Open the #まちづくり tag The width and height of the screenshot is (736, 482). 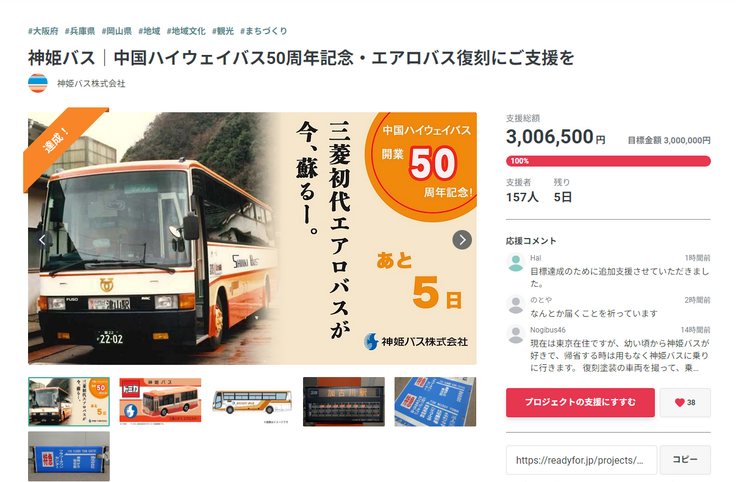263,31
